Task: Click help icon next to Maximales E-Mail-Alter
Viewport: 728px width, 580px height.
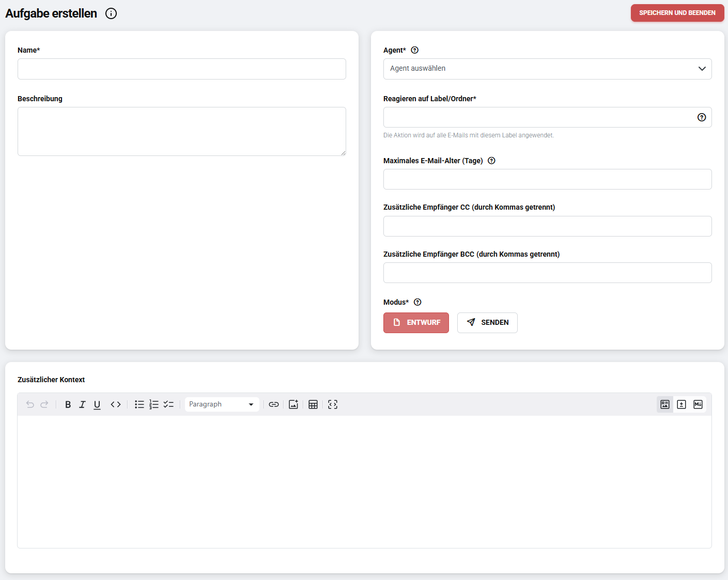Action: tap(491, 161)
